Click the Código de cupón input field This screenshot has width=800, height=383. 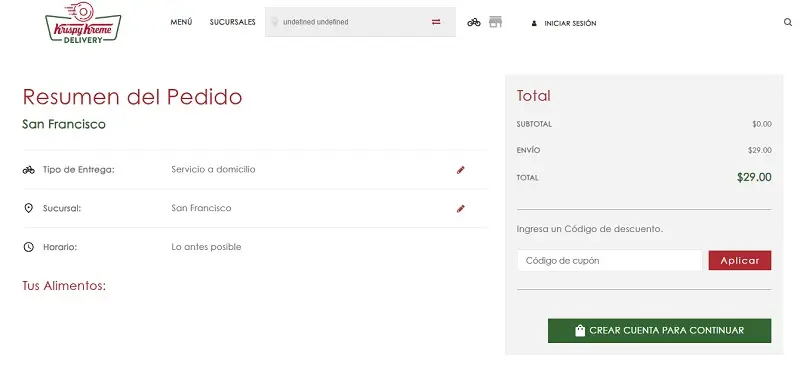(x=610, y=261)
